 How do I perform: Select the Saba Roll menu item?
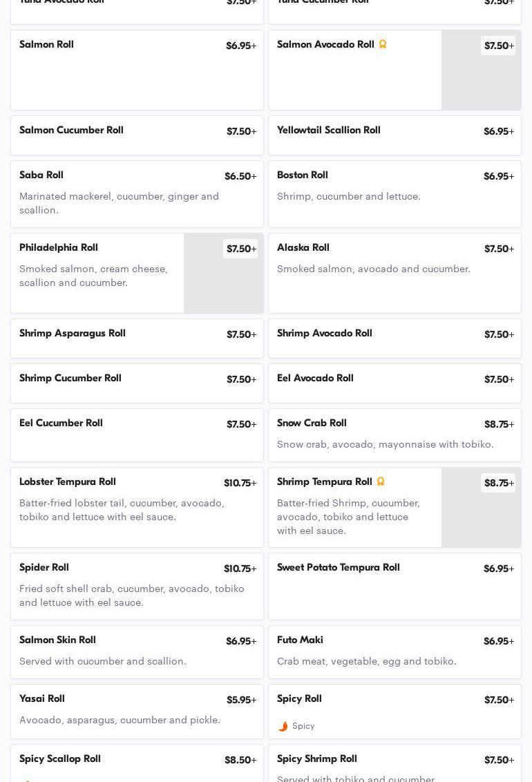point(41,175)
